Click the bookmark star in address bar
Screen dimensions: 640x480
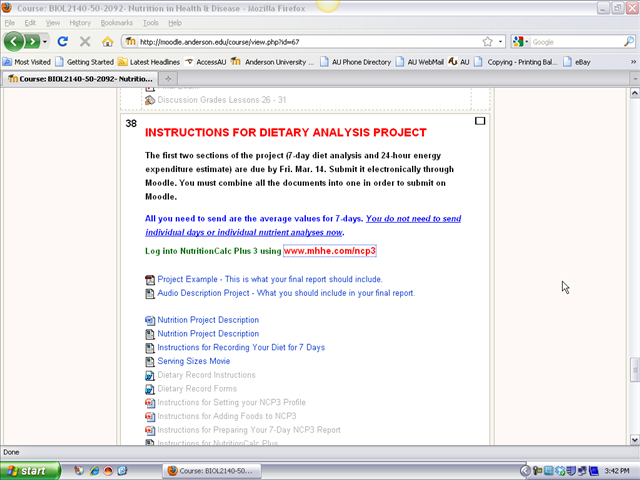(487, 42)
